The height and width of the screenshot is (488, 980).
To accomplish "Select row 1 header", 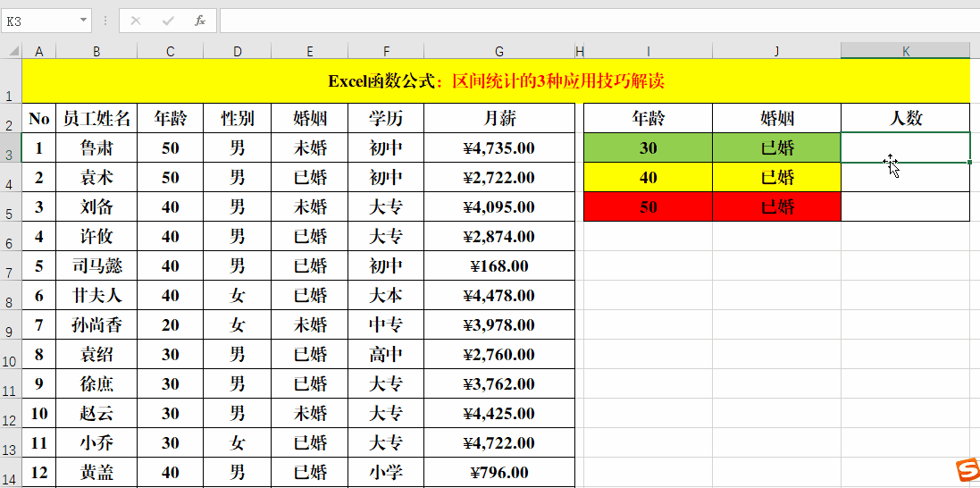I will tap(11, 80).
